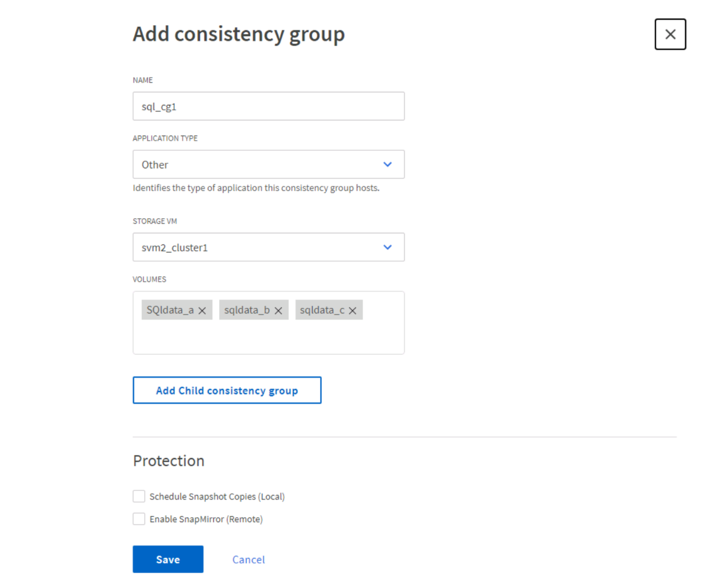This screenshot has height=585, width=728.
Task: Focus the Name field containing sql_cg1
Action: pyautogui.click(x=268, y=106)
